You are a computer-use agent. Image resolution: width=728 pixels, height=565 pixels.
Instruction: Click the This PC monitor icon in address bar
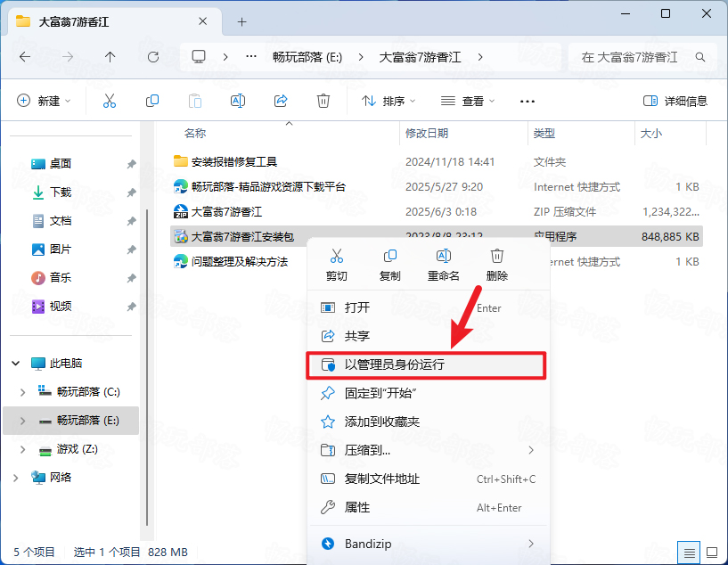pyautogui.click(x=199, y=57)
